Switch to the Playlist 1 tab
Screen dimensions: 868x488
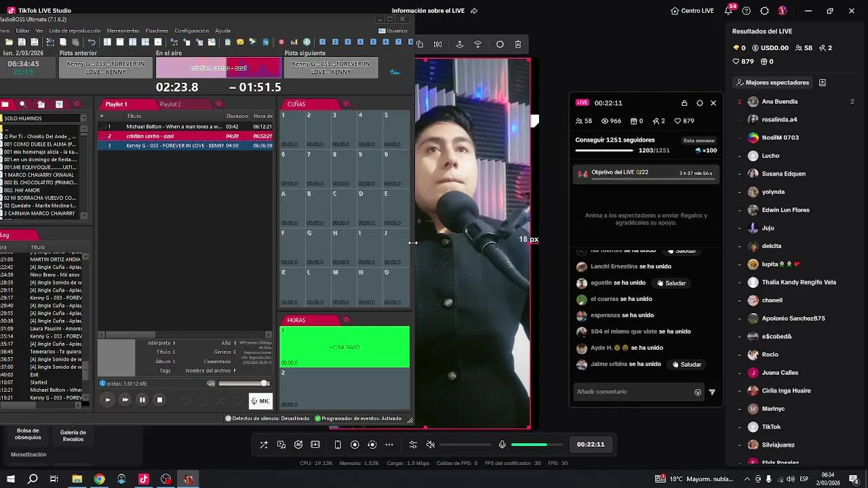[116, 104]
